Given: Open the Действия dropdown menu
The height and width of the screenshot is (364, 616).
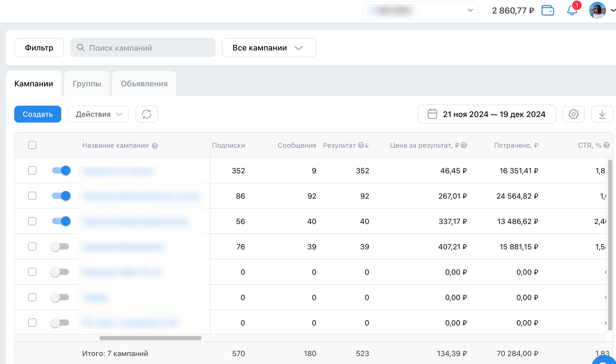Looking at the screenshot, I should (x=98, y=114).
